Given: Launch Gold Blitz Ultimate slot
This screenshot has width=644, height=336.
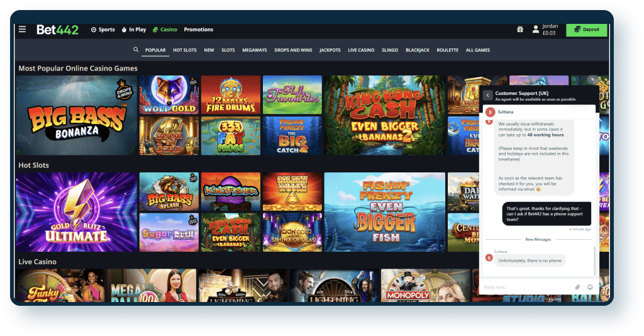Looking at the screenshot, I should coord(76,212).
